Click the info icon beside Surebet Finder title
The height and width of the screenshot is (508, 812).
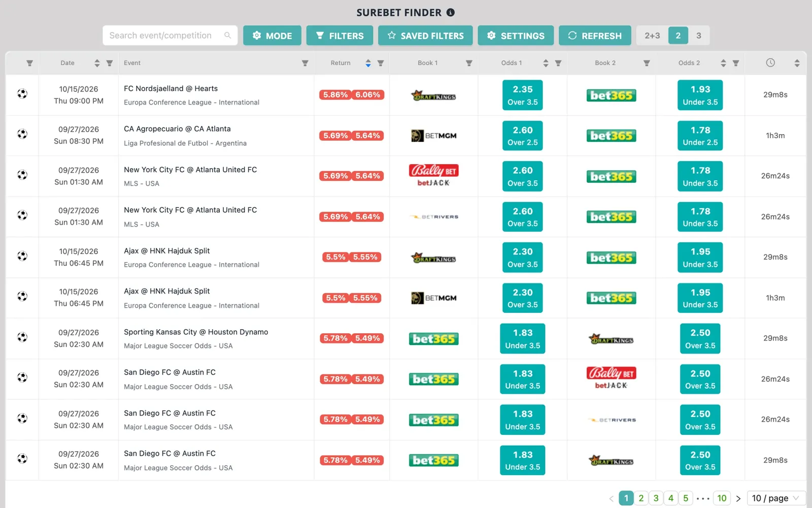point(451,12)
